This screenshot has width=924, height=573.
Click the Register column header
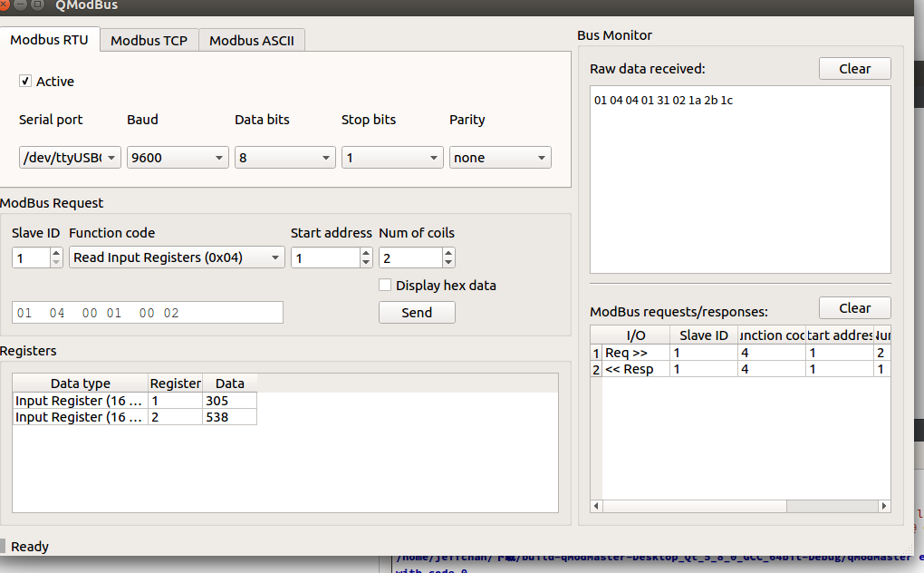click(175, 384)
